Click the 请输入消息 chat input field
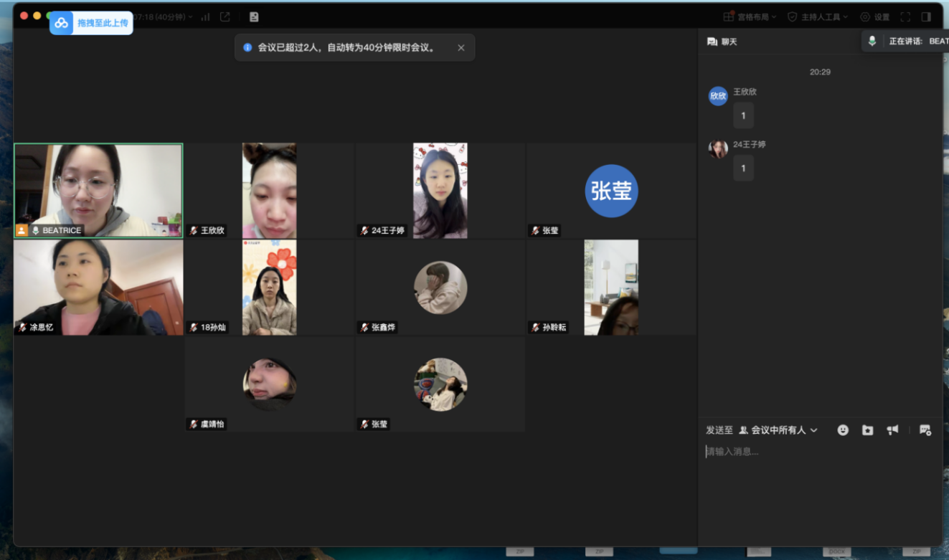949x560 pixels. pos(818,452)
